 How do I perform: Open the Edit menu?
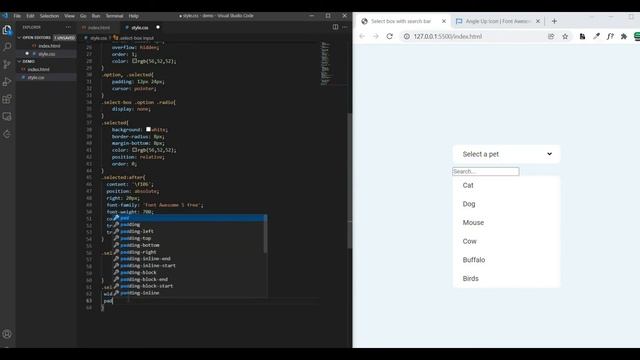(30, 16)
